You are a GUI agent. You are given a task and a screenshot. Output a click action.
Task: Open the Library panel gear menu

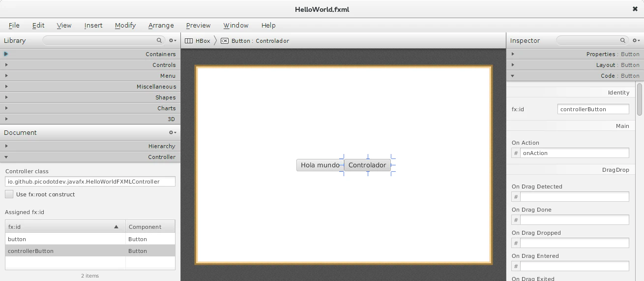tap(172, 40)
